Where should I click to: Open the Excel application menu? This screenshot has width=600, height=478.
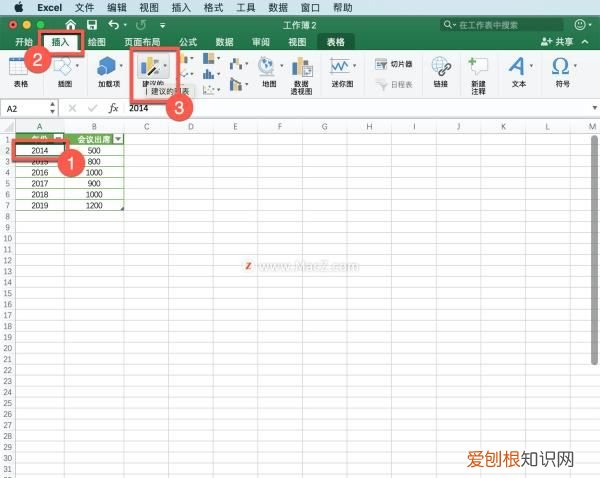coord(50,7)
